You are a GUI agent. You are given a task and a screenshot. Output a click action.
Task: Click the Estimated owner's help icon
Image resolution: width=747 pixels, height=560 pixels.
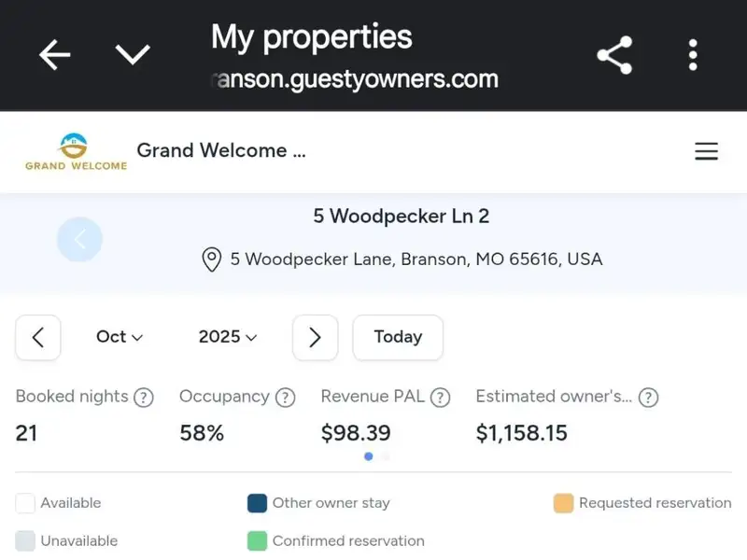648,398
